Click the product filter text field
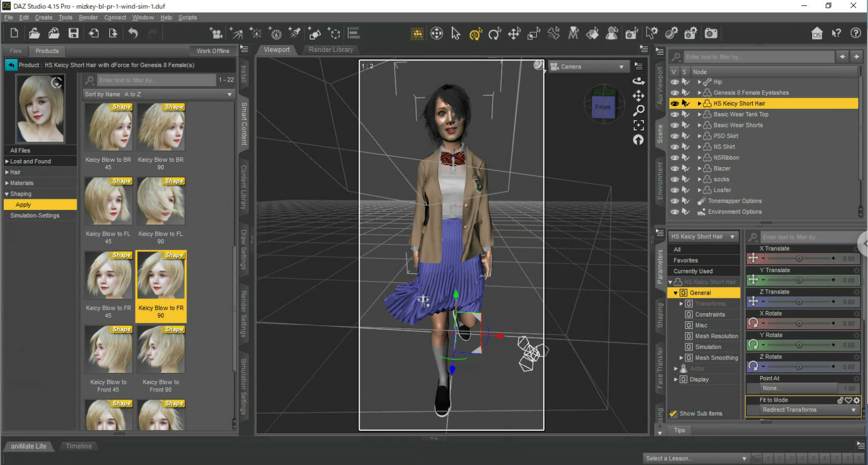Viewport: 868px width, 465px height. coord(156,80)
